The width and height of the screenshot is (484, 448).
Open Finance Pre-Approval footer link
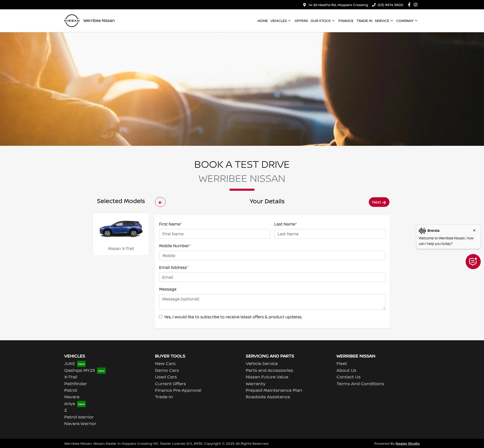coord(178,390)
